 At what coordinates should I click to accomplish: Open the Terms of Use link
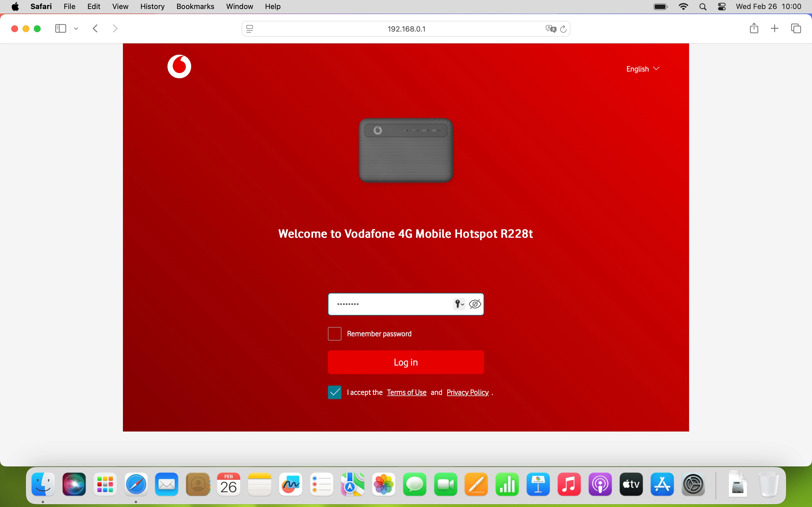click(x=406, y=392)
